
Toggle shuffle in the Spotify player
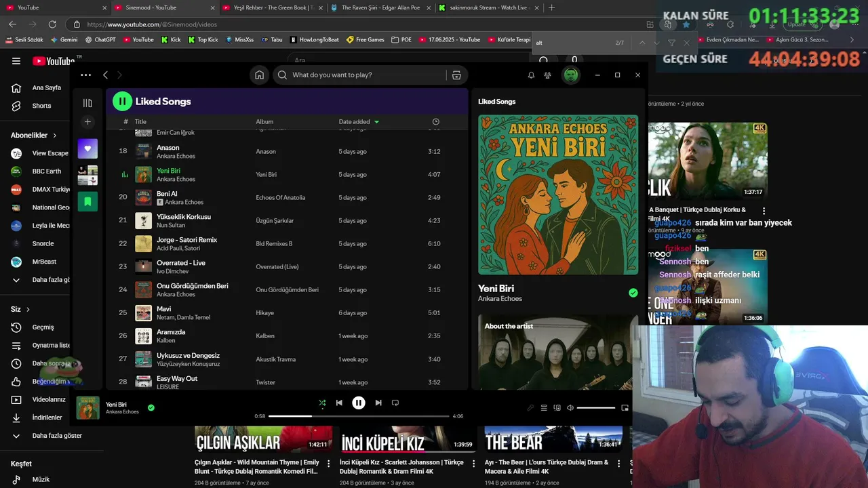322,403
